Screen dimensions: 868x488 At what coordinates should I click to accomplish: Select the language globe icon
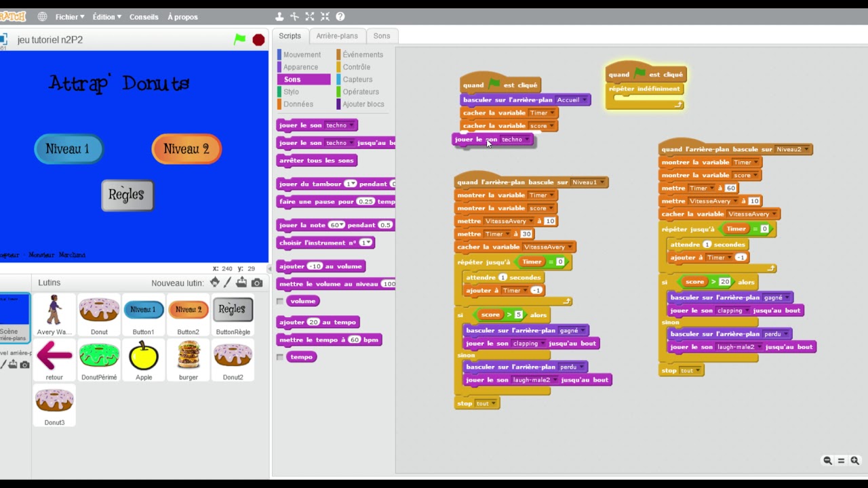[42, 16]
